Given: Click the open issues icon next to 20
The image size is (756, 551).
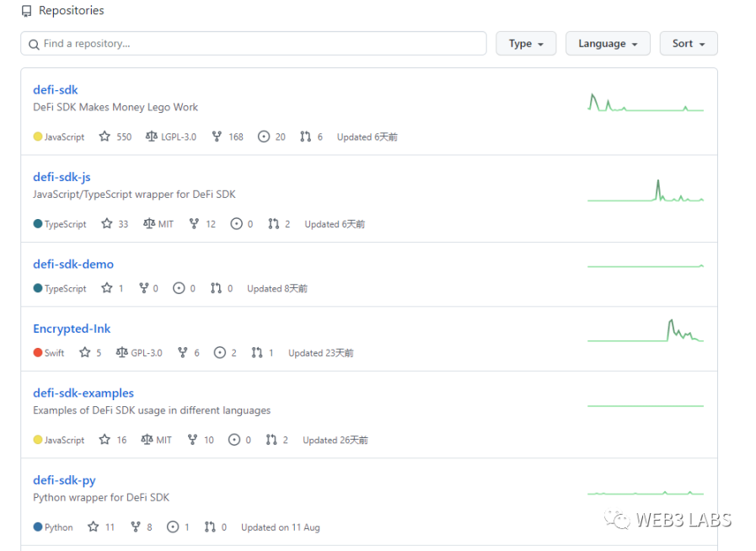Looking at the screenshot, I should pyautogui.click(x=264, y=136).
